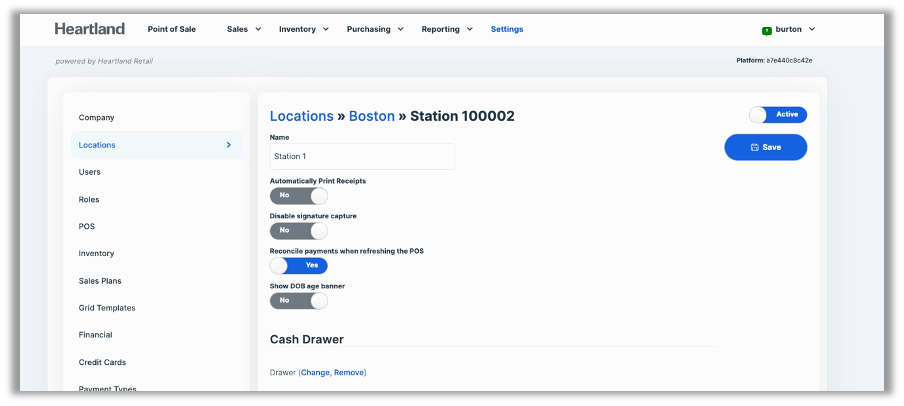The height and width of the screenshot is (406, 904).
Task: Open the burton user menu
Action: (795, 30)
